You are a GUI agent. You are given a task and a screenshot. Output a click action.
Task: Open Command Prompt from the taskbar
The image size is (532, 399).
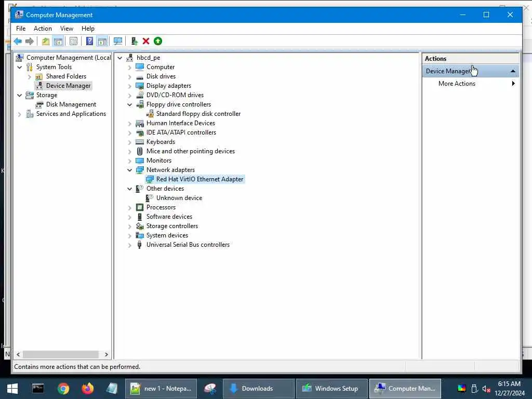[37, 389]
